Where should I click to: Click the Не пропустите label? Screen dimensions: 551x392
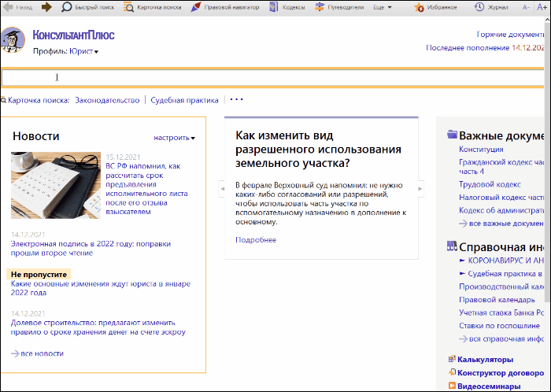tap(39, 275)
